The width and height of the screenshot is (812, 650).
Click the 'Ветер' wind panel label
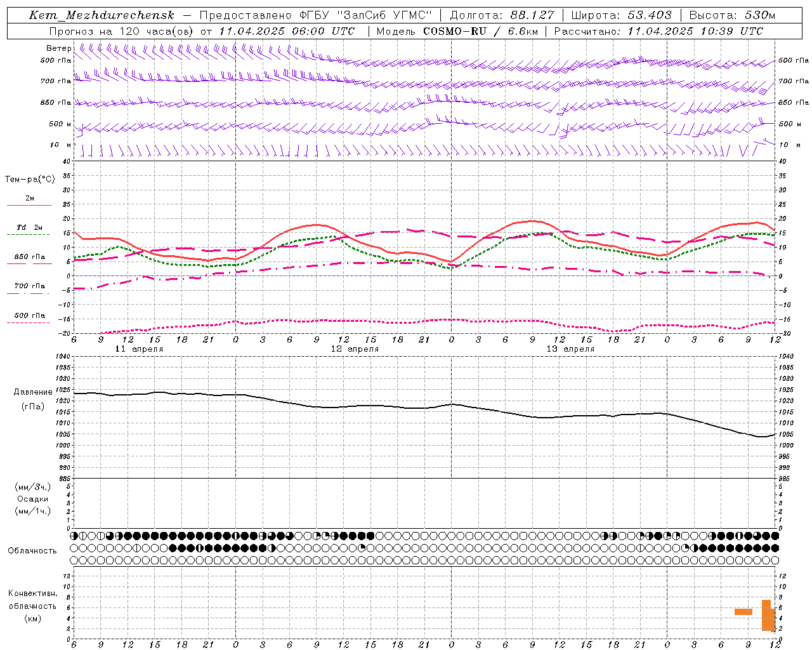pyautogui.click(x=58, y=48)
